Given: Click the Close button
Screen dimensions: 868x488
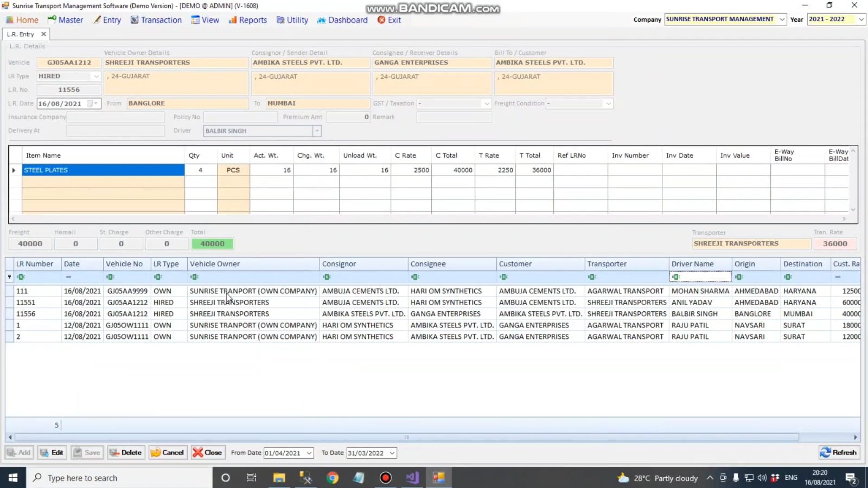Looking at the screenshot, I should [208, 452].
